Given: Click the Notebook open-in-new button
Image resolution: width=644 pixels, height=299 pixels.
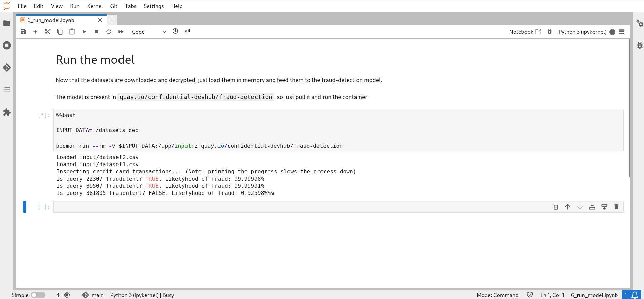Looking at the screenshot, I should [525, 32].
